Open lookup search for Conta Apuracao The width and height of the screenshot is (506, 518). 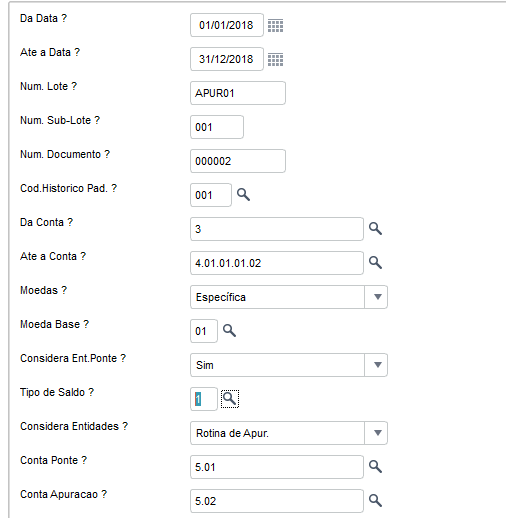[375, 501]
